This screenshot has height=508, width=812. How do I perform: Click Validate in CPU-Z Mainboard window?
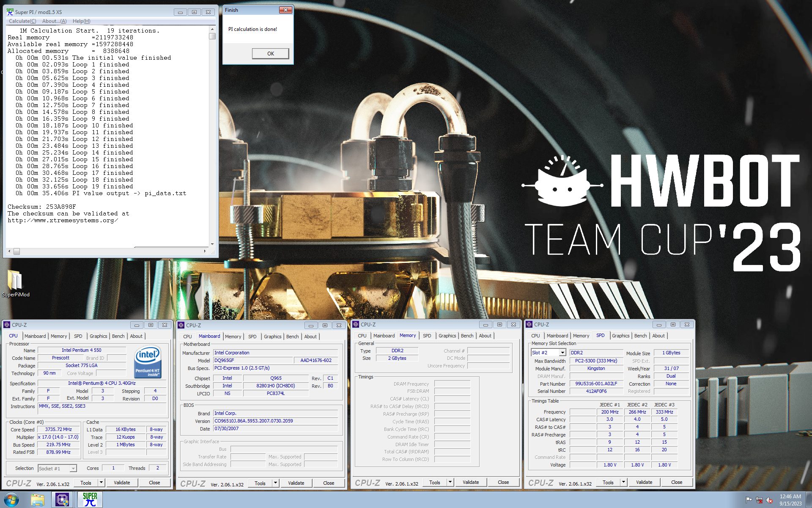coord(296,483)
